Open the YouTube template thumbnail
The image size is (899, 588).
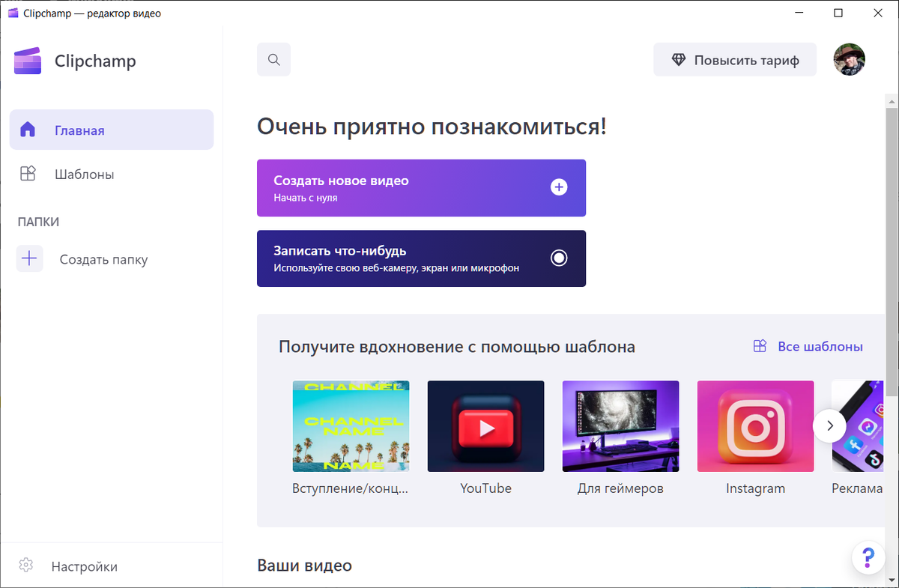coord(485,425)
